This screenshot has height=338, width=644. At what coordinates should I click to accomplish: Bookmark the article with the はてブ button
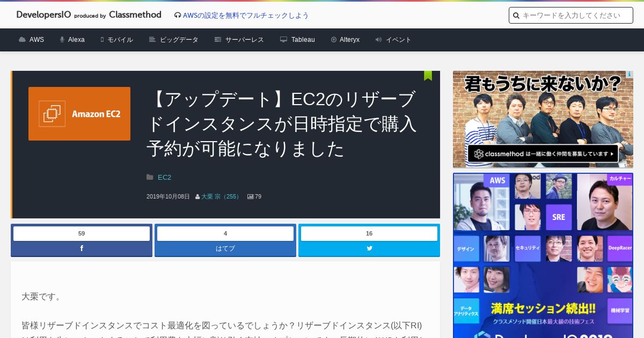225,248
